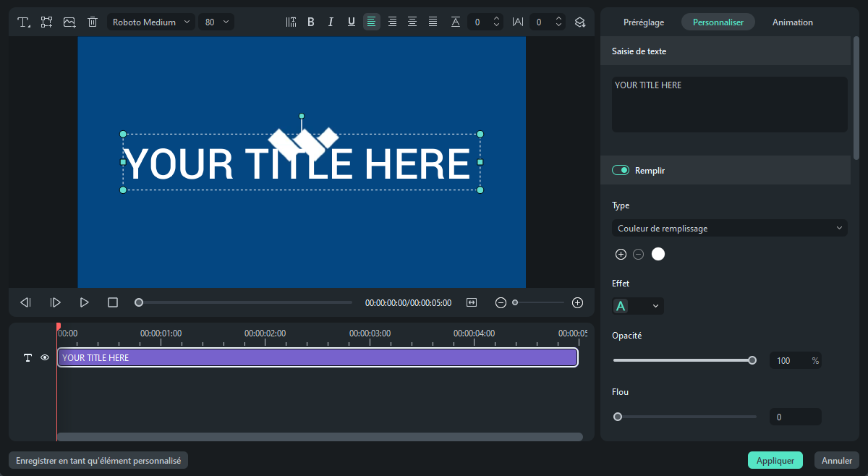
Task: Adjust the line spacing stepper arrows
Action: click(496, 22)
